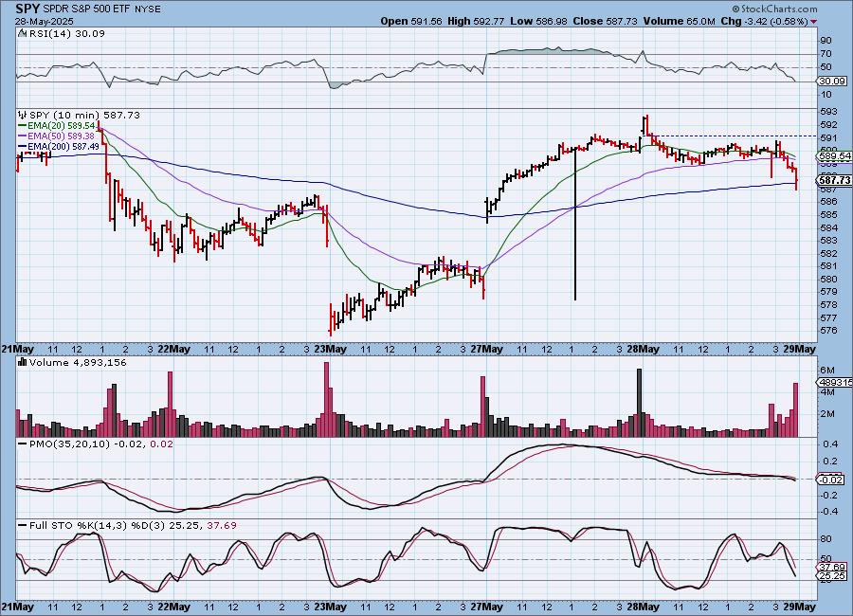
Task: Click the 'Volume 65.0M' header value
Action: 679,21
